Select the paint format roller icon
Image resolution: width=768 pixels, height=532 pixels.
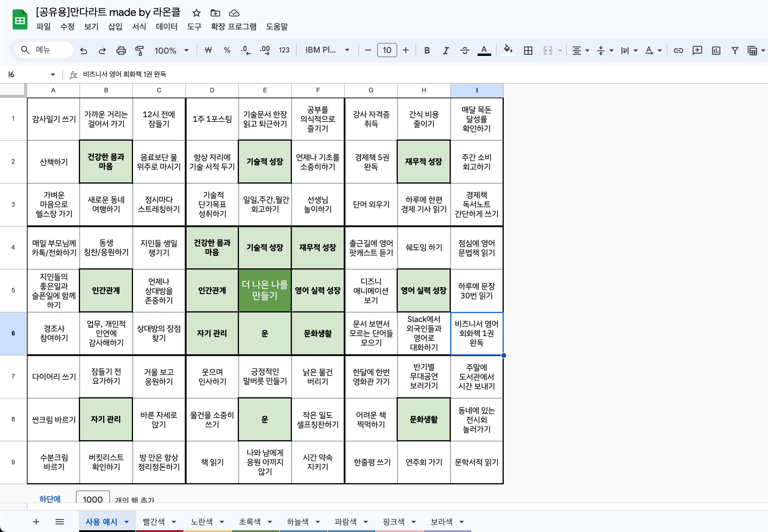point(139,51)
